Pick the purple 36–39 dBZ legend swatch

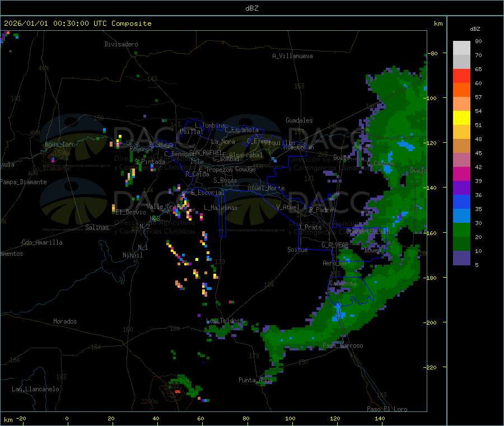[x=461, y=188]
